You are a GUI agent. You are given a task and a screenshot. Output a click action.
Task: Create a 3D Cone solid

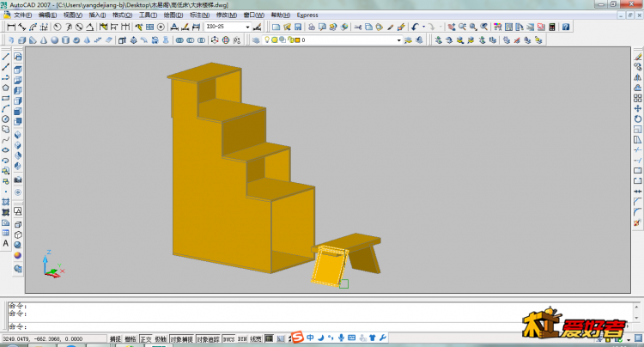point(44,40)
